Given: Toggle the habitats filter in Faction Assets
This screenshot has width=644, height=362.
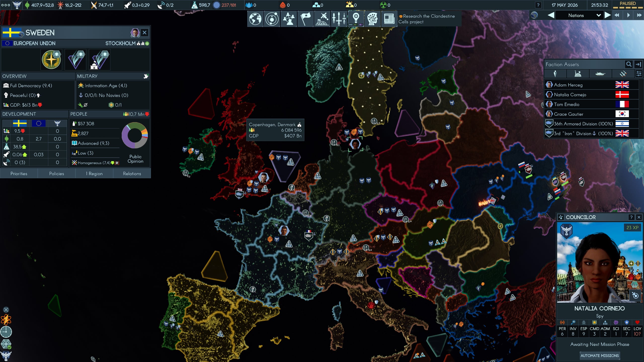Looking at the screenshot, I should [578, 74].
